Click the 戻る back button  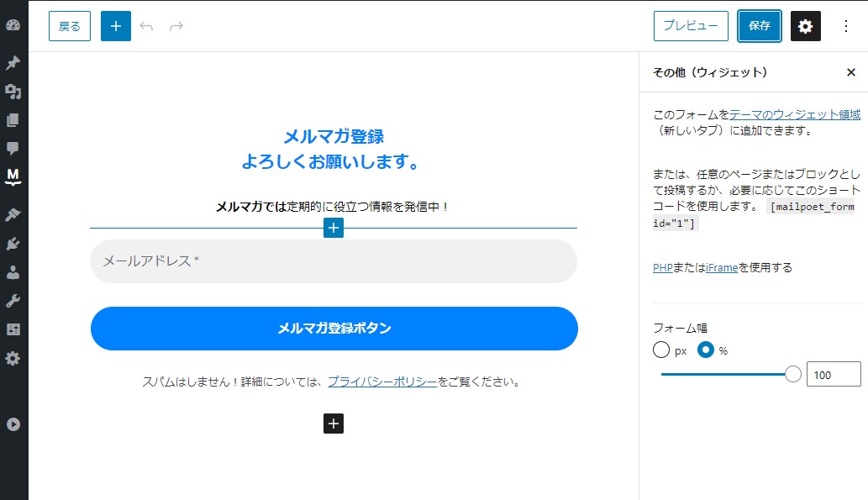point(70,26)
